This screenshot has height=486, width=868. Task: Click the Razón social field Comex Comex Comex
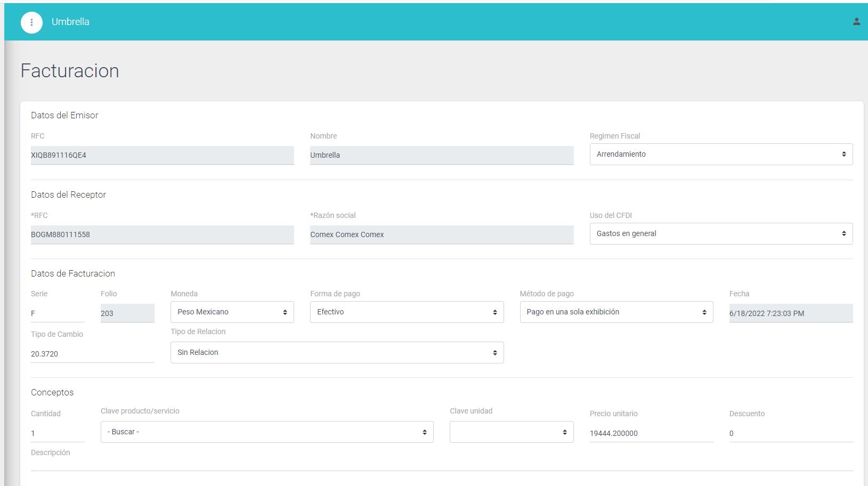(x=442, y=234)
